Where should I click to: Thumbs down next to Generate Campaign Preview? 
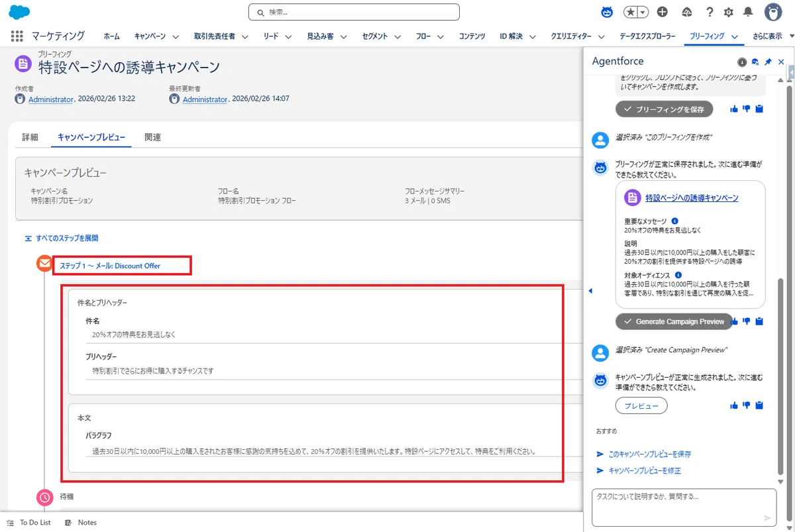747,321
